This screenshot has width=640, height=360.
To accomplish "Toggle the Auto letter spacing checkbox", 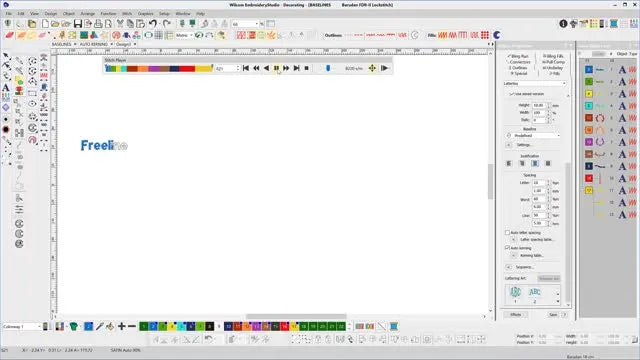I will [x=508, y=233].
